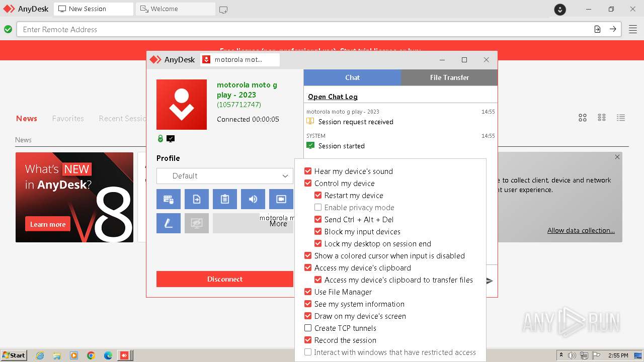Click Allow data collection link
644x362 pixels.
point(581,230)
